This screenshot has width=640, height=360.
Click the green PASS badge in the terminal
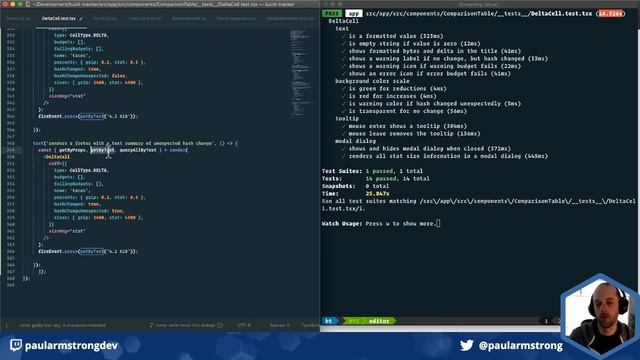point(332,13)
